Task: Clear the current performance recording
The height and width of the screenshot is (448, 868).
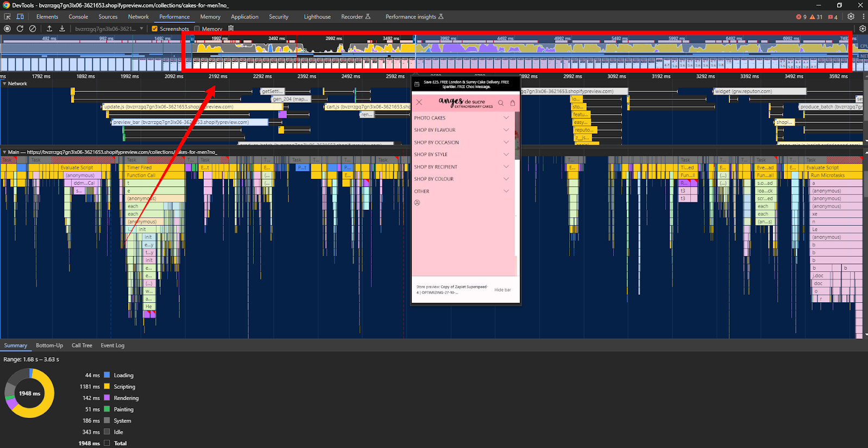Action: pyautogui.click(x=33, y=29)
